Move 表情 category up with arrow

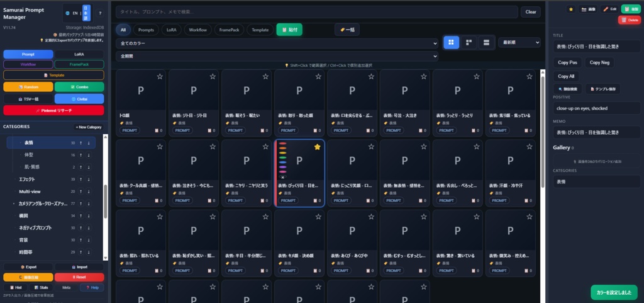click(81, 143)
